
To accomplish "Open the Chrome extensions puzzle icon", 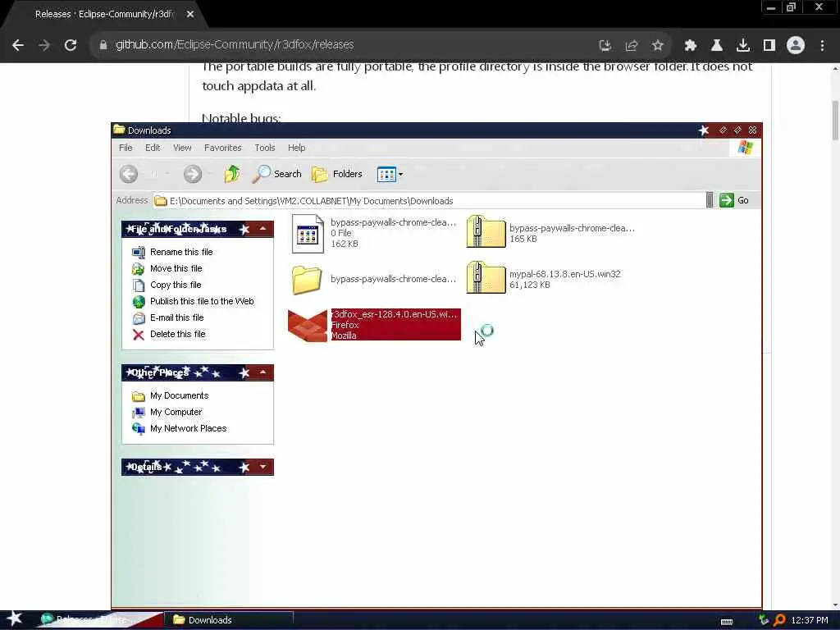I will click(690, 46).
